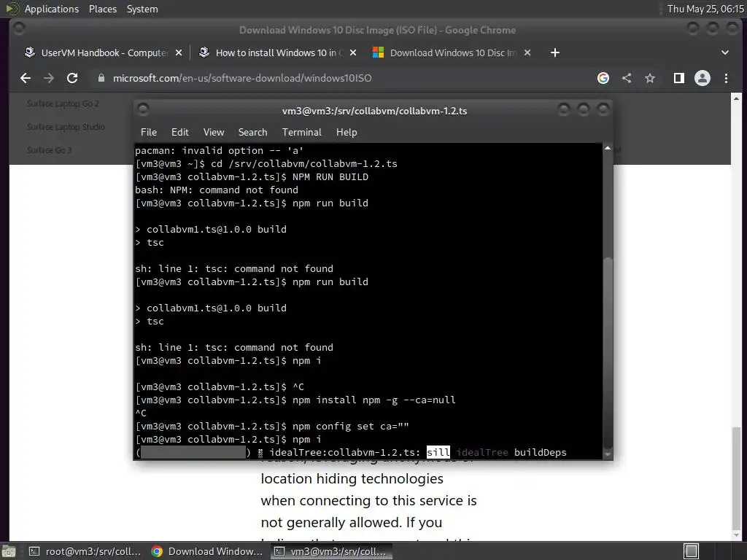Click the Chrome window menu icon
Screen dimensions: 747x560
click(19, 29)
